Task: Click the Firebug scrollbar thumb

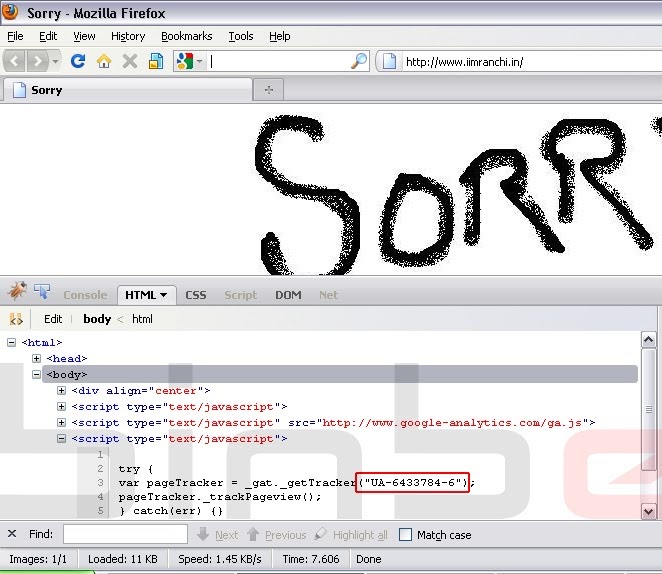Action: [x=648, y=409]
